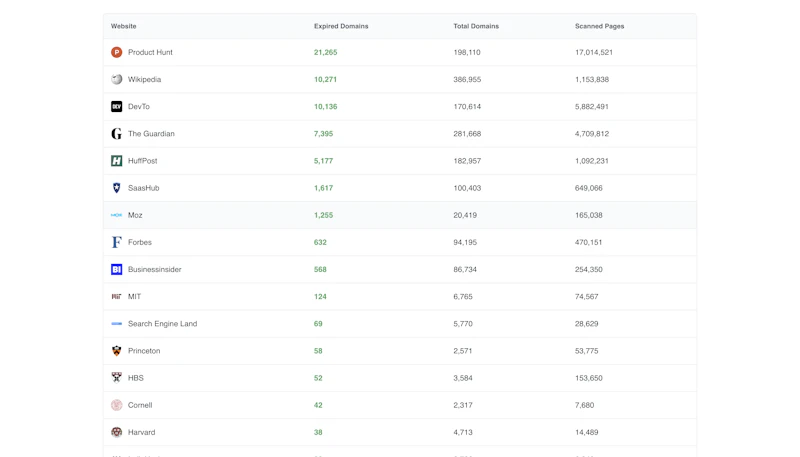Viewport: 800px width, 457px height.
Task: Select the Businessinsider website name
Action: pos(155,269)
